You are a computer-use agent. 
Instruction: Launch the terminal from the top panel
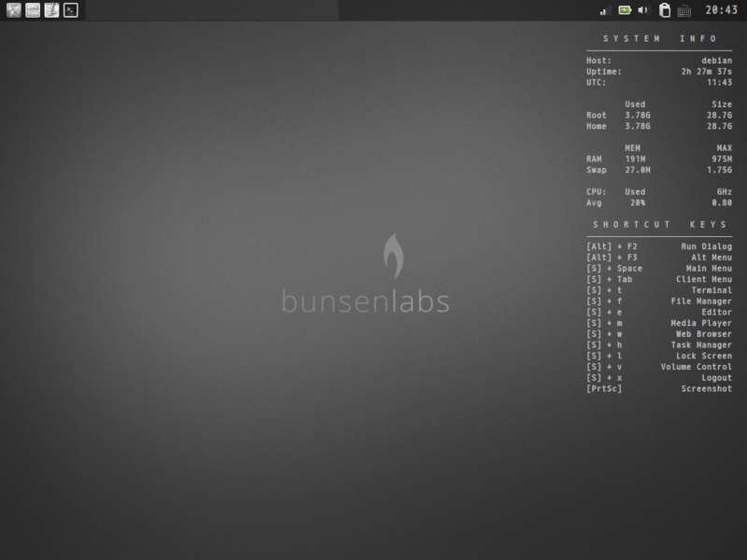pos(71,10)
